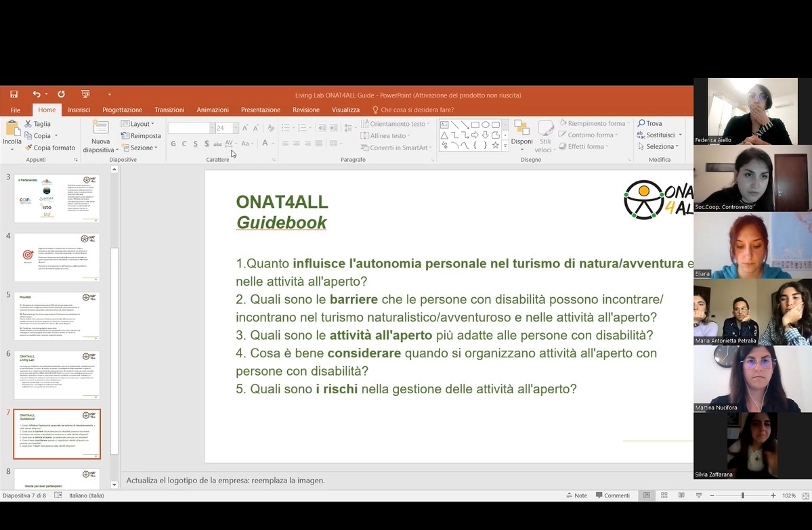The image size is (812, 530).
Task: Open the Progettazione tab
Action: (x=122, y=110)
